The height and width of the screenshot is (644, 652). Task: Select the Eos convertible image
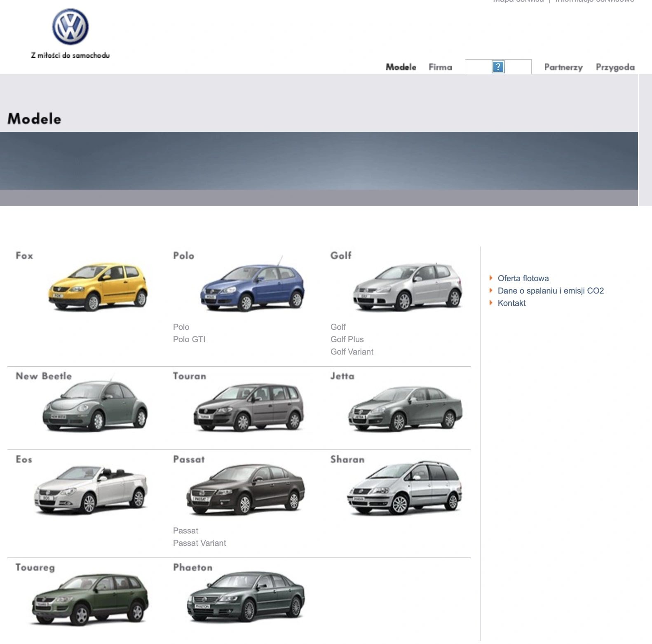(x=91, y=490)
